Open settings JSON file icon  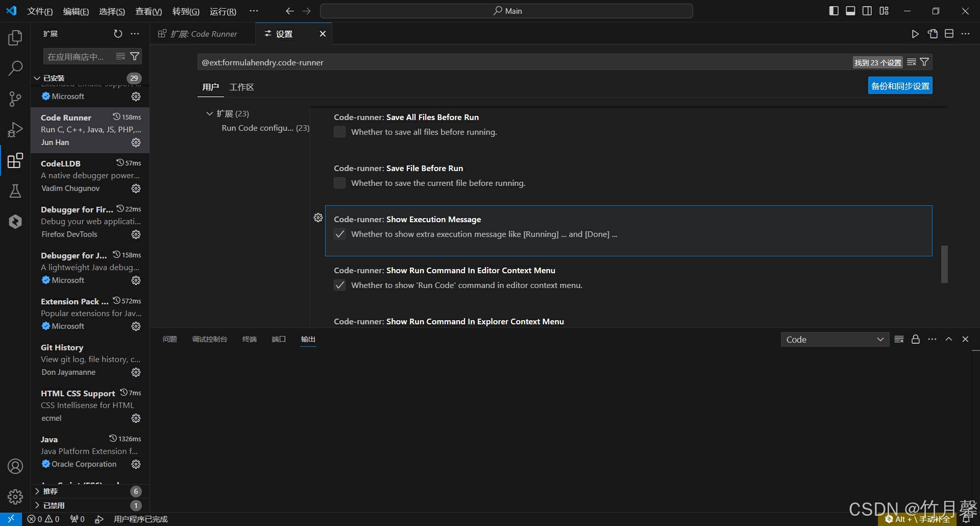click(933, 34)
